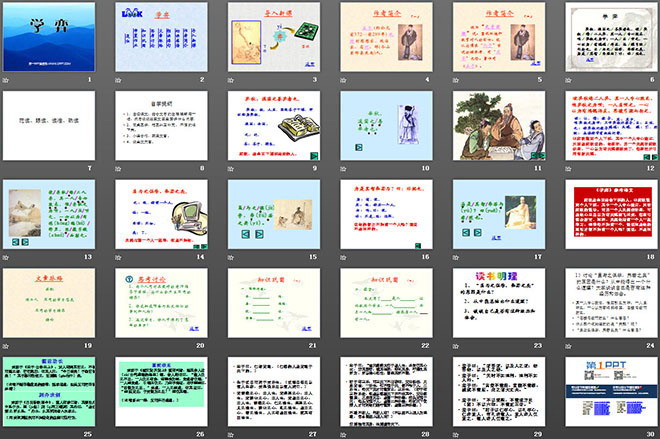Select slide 28 dense text thumbnail
This screenshot has width=660, height=439.
pyautogui.click(x=386, y=392)
